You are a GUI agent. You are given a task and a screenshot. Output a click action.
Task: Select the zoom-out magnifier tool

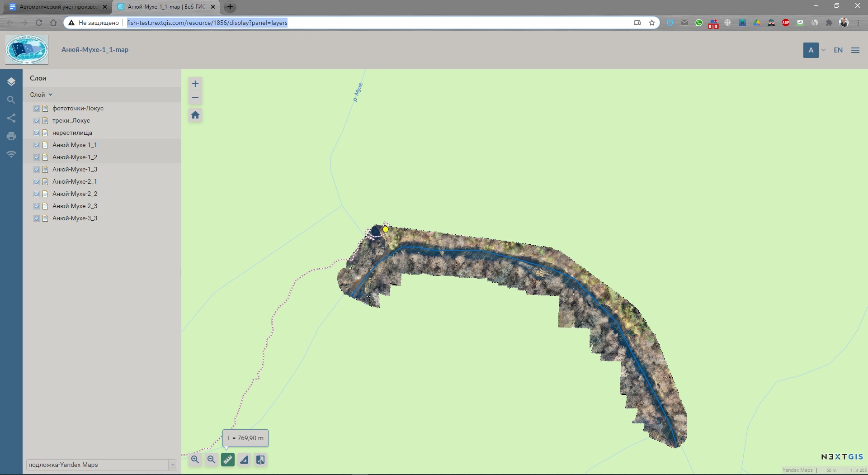211,460
